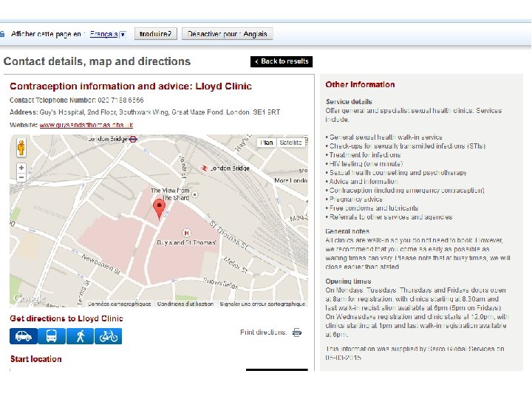Click Newcomen St label on map
This screenshot has width=532, height=399.
click(101, 265)
